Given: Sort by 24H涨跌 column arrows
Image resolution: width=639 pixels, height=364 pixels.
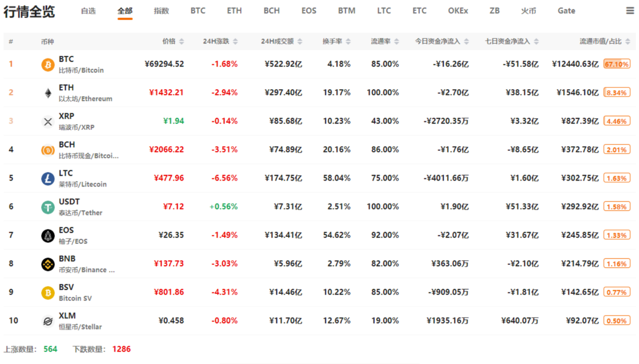Looking at the screenshot, I should pos(235,42).
